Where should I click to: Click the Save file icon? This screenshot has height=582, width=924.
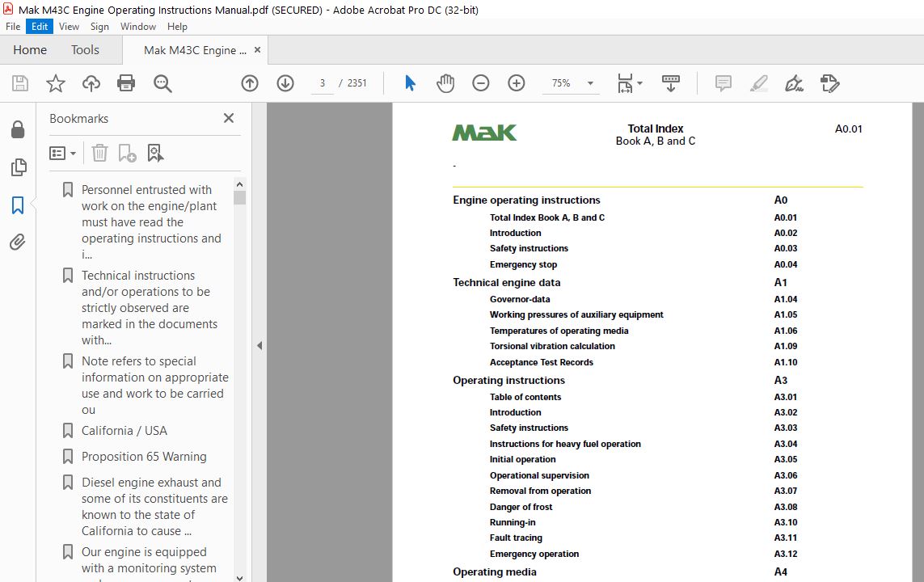[20, 83]
